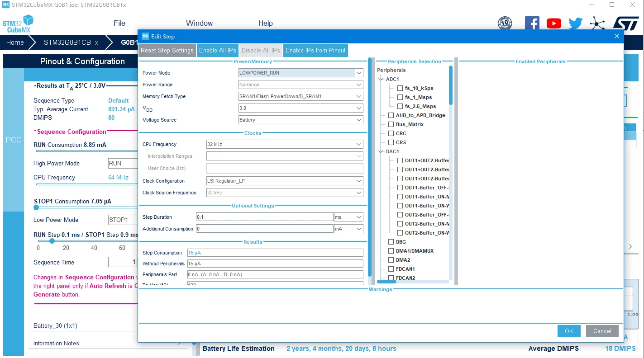Check the DMA1/DMAMUX peripheral

(x=391, y=251)
